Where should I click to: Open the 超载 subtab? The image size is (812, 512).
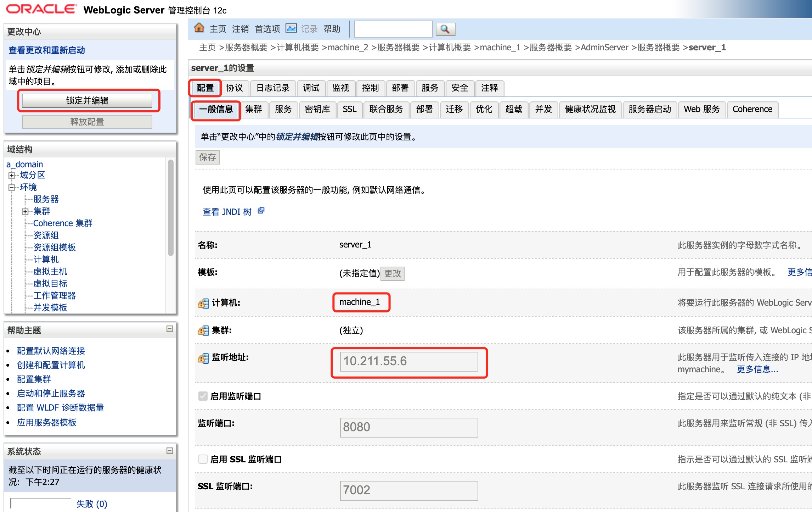514,109
